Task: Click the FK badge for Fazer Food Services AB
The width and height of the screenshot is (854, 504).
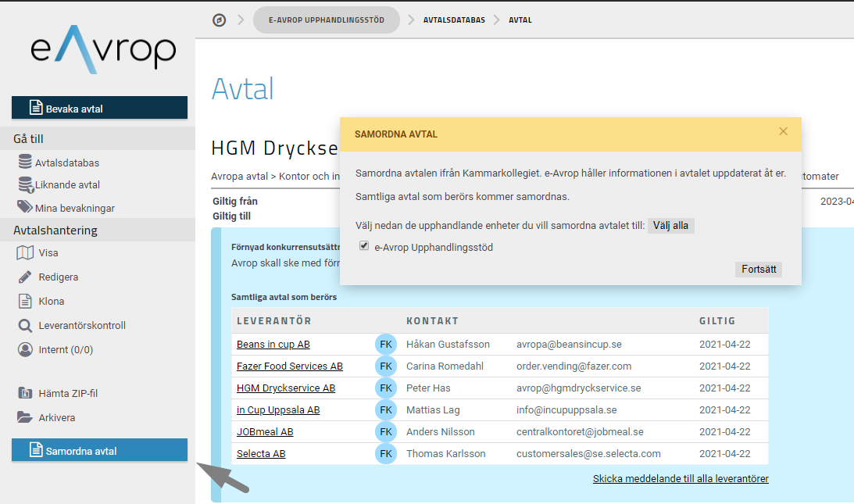Action: [x=386, y=366]
